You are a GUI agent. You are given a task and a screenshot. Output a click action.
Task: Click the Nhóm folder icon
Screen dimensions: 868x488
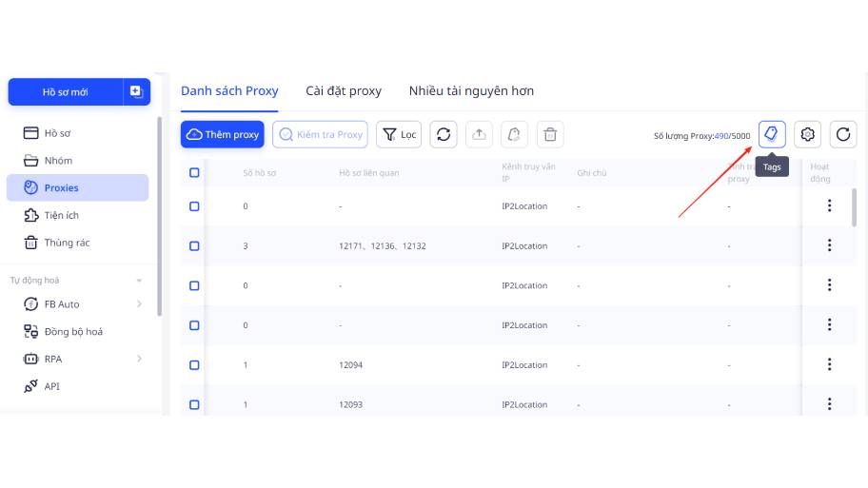pos(31,161)
